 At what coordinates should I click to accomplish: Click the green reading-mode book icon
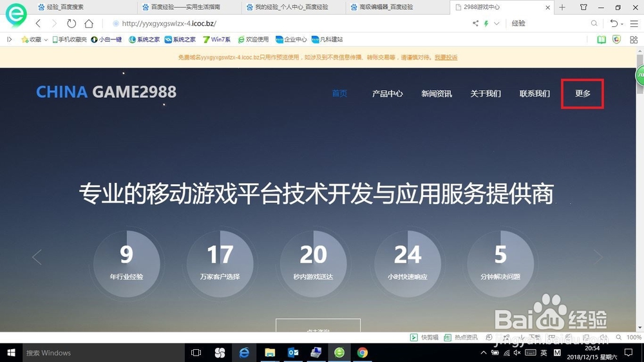601,39
